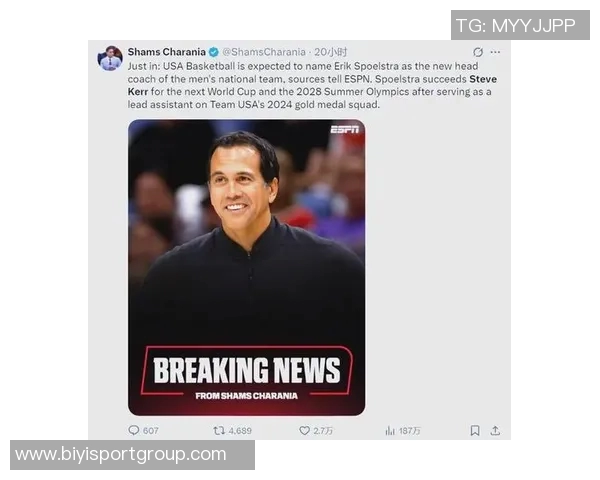Open the @ShamsCharania handle link
The height and width of the screenshot is (480, 600).
point(264,52)
